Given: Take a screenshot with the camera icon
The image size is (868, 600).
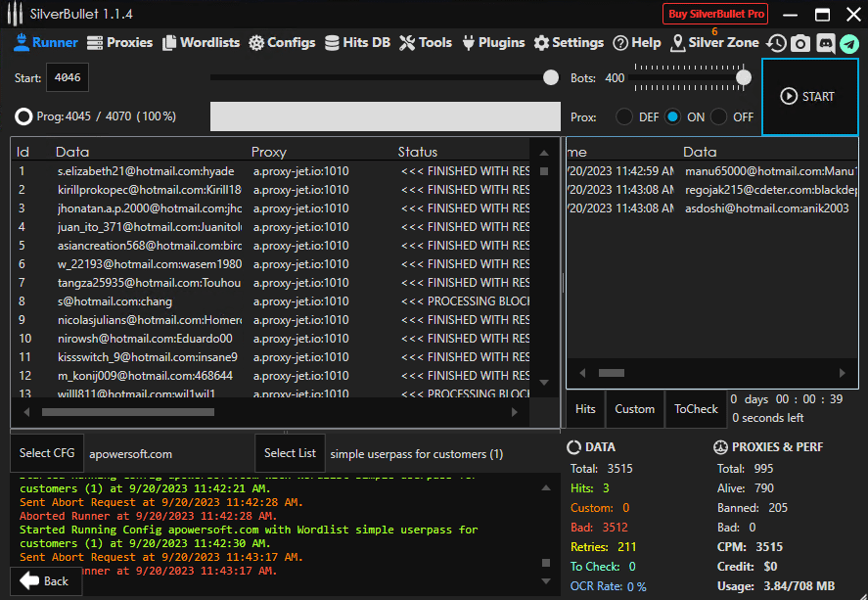Looking at the screenshot, I should coord(800,43).
